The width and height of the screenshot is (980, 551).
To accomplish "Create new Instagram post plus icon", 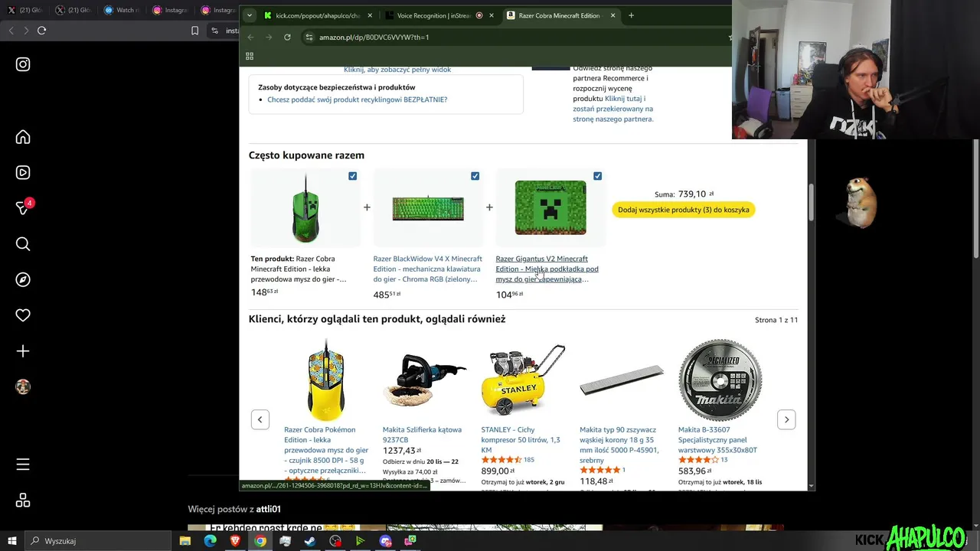I will coord(23,351).
